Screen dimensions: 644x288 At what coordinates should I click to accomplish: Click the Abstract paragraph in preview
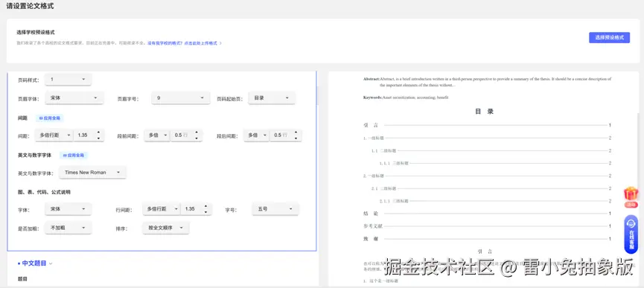click(x=488, y=82)
